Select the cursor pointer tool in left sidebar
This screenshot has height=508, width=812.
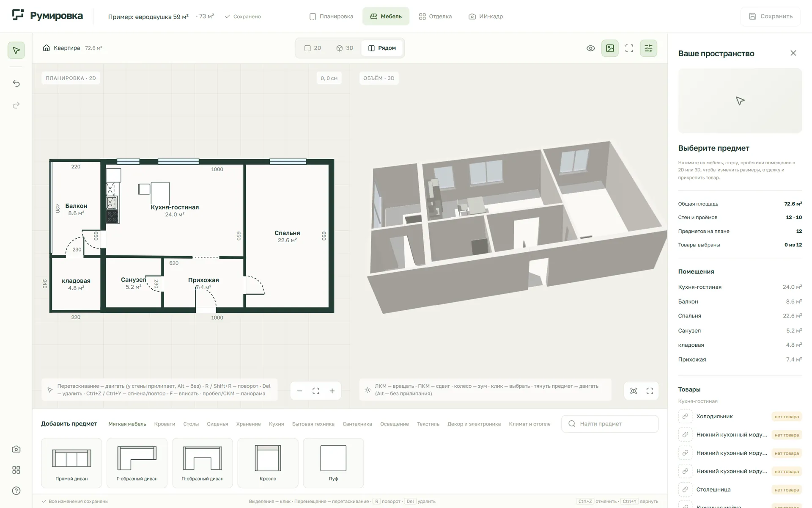(16, 50)
